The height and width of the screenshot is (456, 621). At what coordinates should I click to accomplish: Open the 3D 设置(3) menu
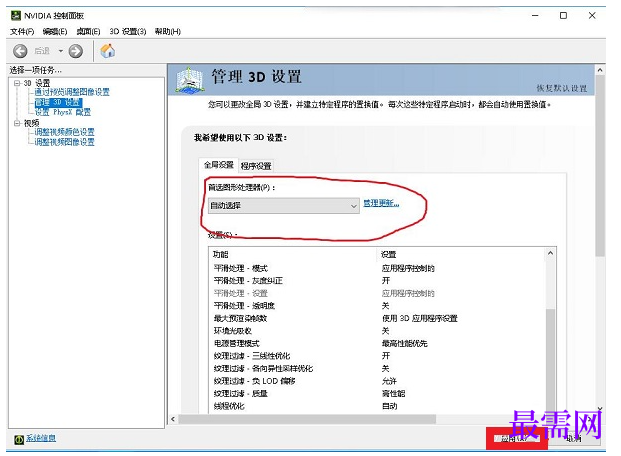coord(128,32)
